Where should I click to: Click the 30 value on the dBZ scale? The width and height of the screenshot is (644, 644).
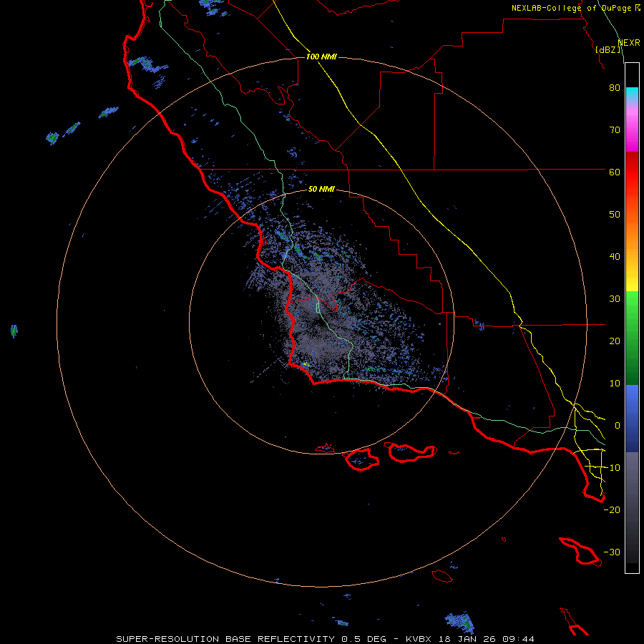pos(615,299)
